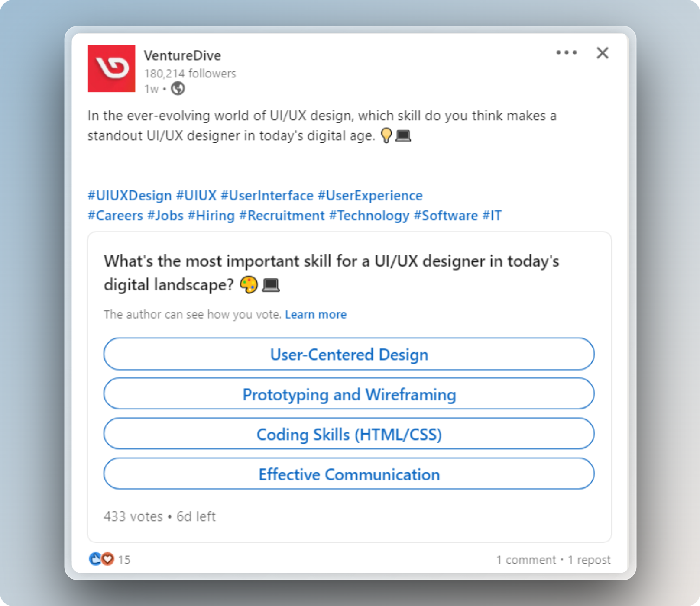
Task: Open the three-dot post options menu
Action: tap(566, 53)
